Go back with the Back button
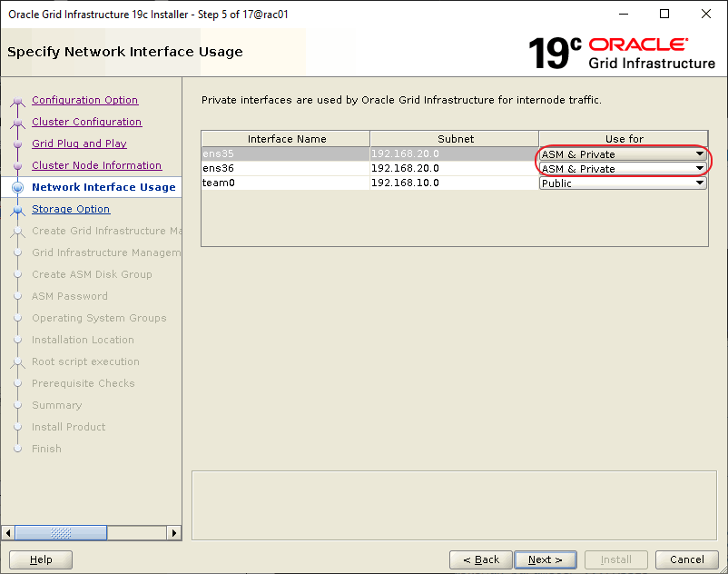The width and height of the screenshot is (728, 574). pos(481,559)
